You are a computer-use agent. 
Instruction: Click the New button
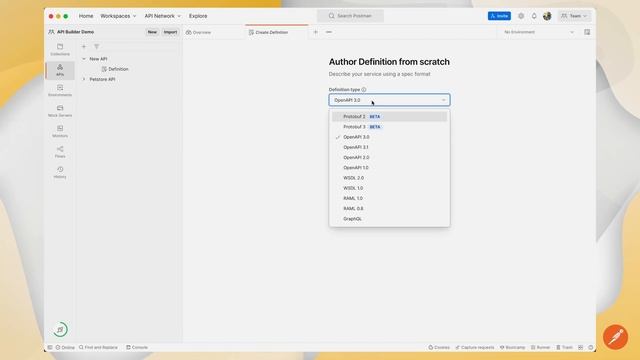tap(152, 32)
